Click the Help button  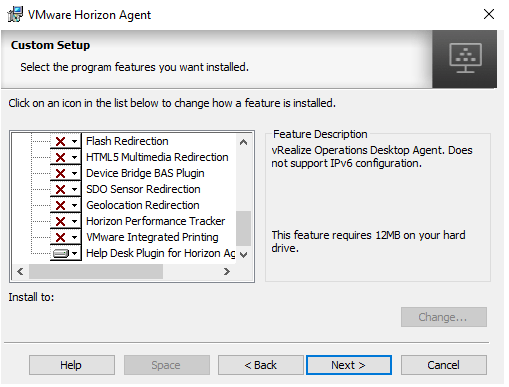pyautogui.click(x=72, y=365)
